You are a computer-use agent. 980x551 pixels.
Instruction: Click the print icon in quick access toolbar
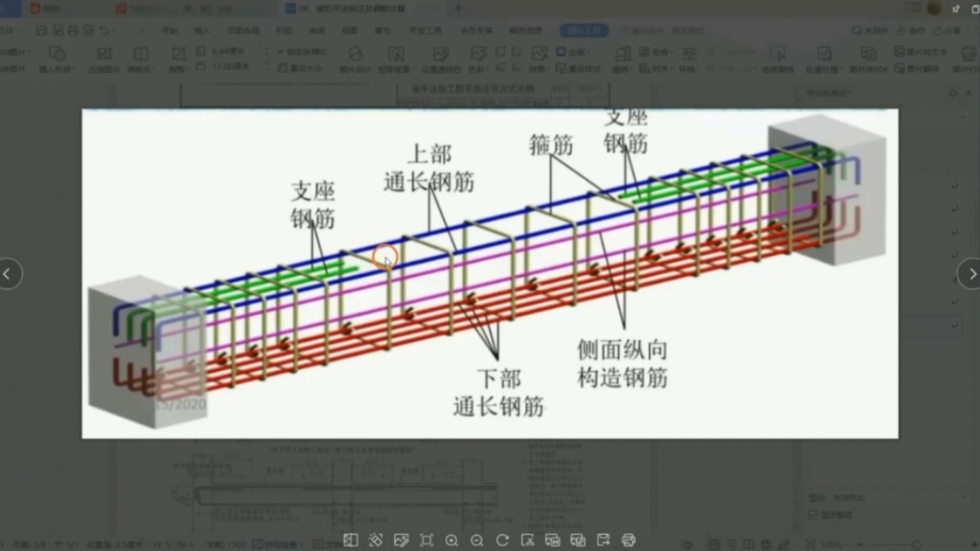[73, 31]
